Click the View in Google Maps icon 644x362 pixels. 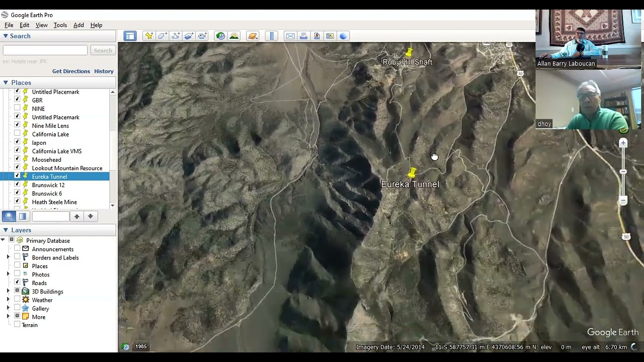point(330,36)
